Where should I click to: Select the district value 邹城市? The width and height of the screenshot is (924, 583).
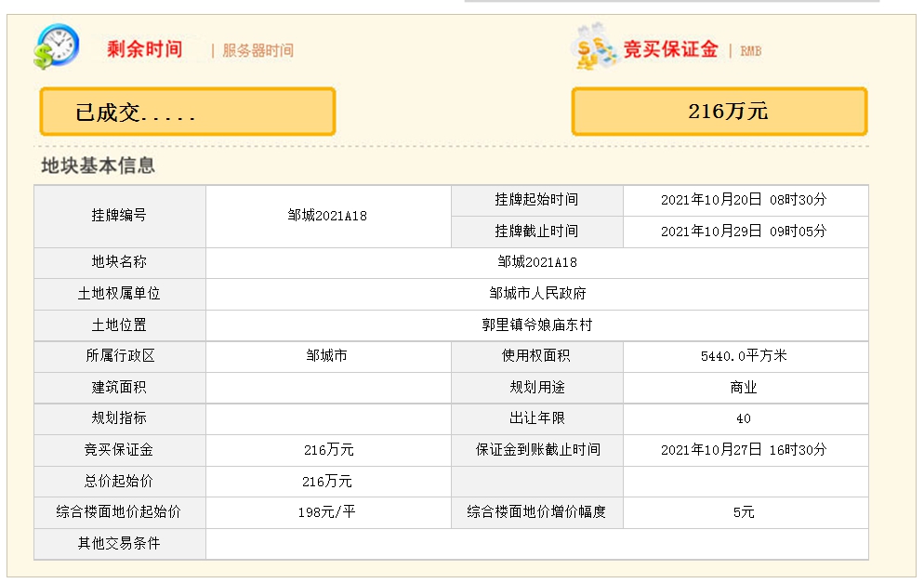tap(327, 356)
